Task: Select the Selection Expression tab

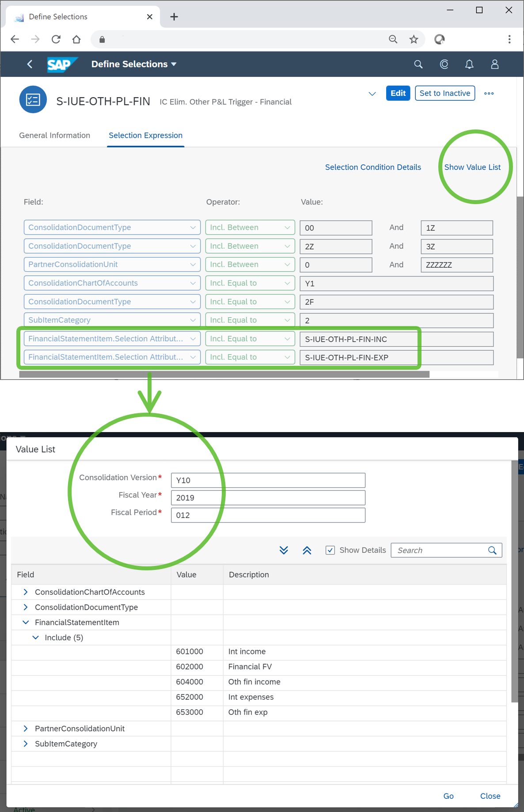Action: point(145,135)
